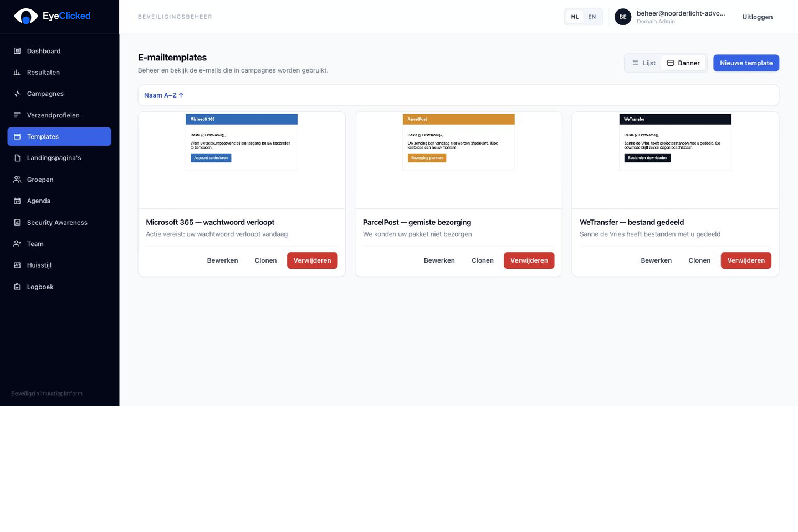Click the Resultaten bar chart icon
798x532 pixels.
(17, 73)
